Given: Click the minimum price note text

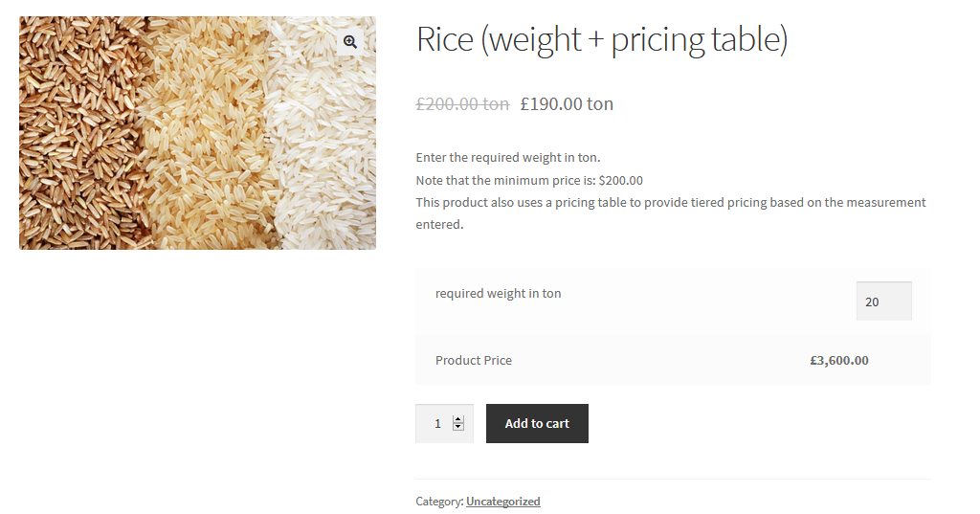Looking at the screenshot, I should point(528,180).
